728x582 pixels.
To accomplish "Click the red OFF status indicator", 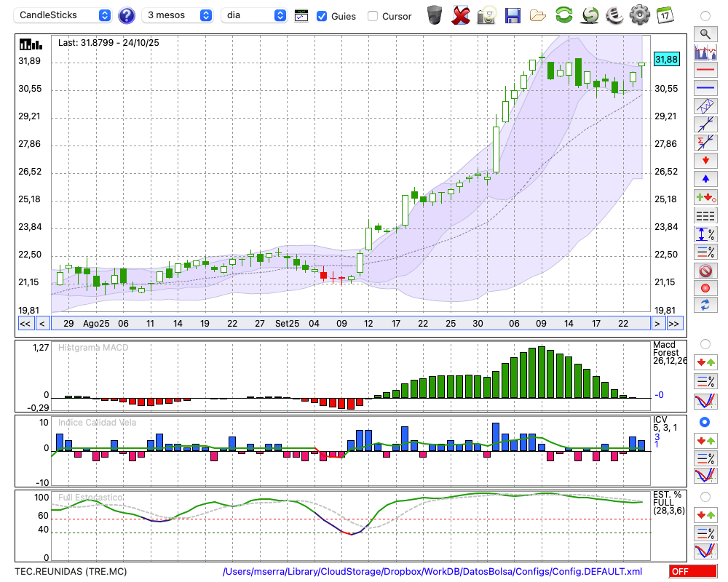I will point(692,572).
